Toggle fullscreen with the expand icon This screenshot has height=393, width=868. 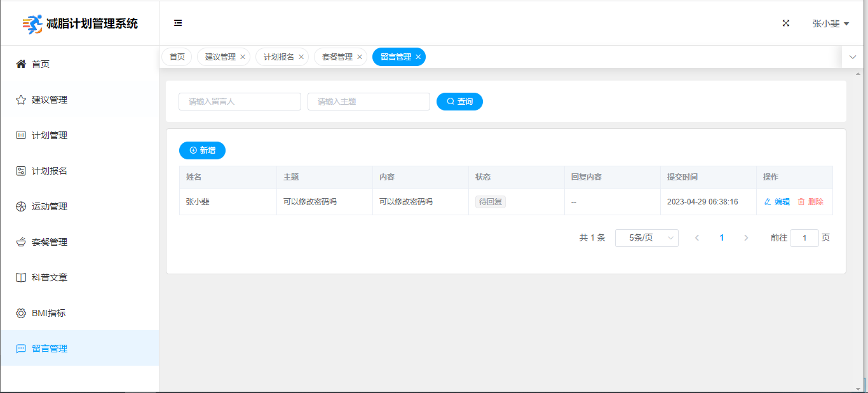click(x=786, y=23)
